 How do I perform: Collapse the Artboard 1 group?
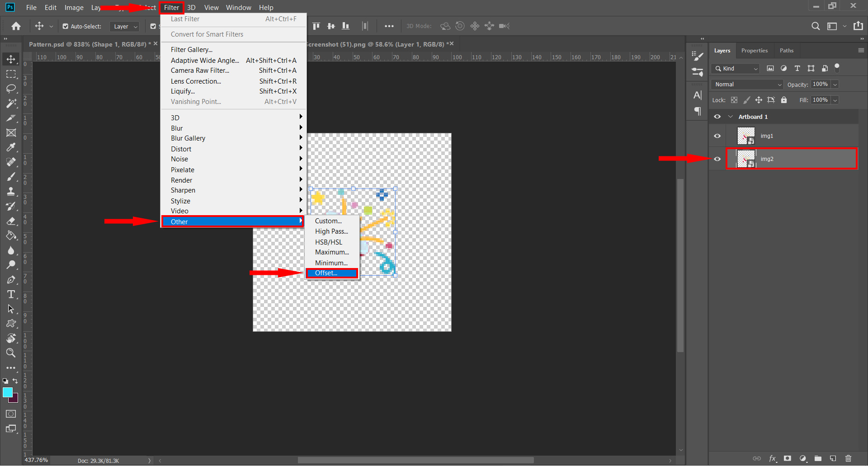[x=731, y=117]
